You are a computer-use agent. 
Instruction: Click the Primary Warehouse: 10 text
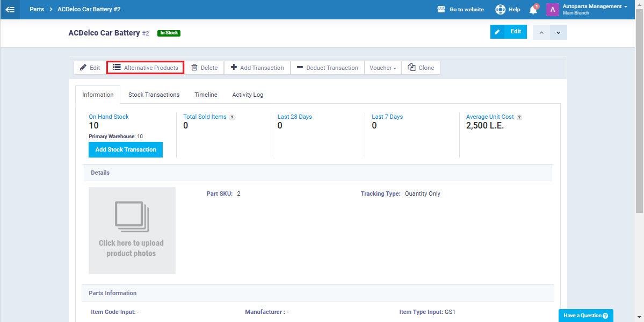pyautogui.click(x=116, y=136)
